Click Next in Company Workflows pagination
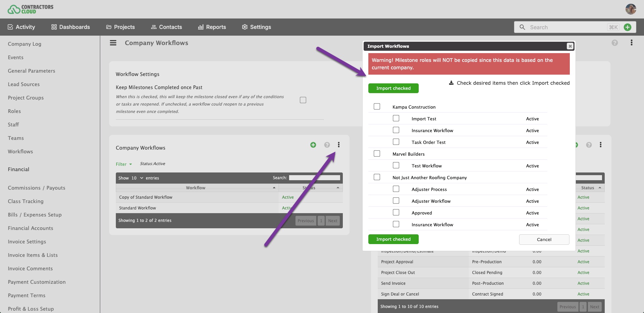This screenshot has width=644, height=313. [333, 221]
